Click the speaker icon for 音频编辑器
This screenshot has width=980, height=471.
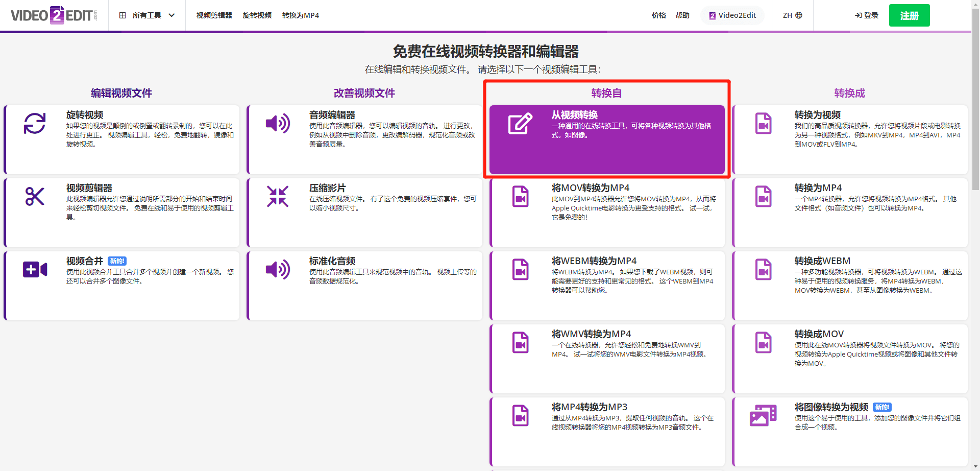(278, 124)
